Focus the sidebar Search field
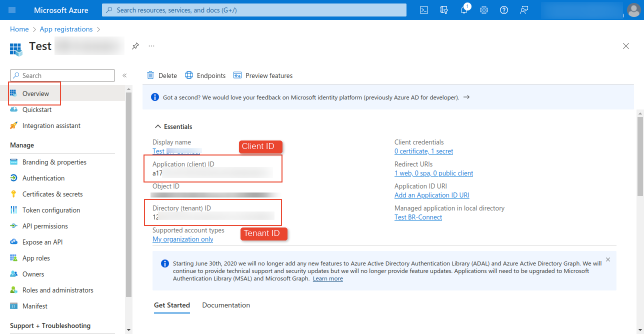644x334 pixels. tap(62, 75)
